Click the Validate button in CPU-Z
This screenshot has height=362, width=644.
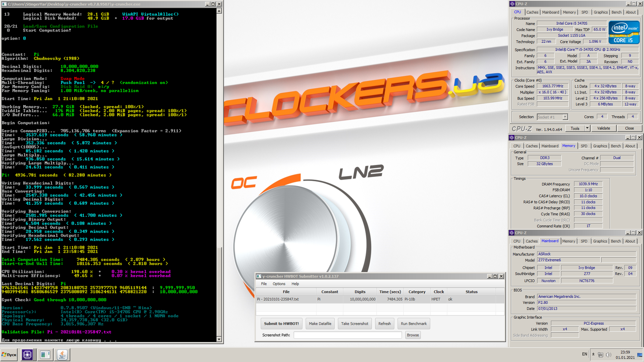603,128
